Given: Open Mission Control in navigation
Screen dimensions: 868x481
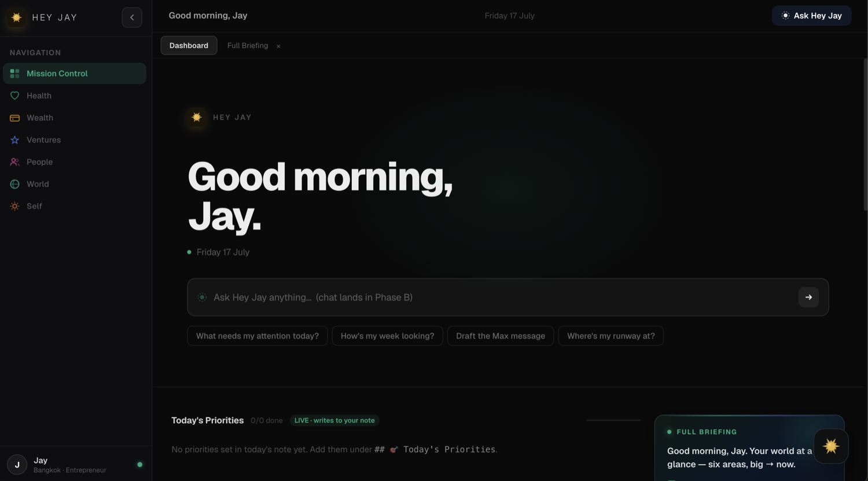Looking at the screenshot, I should 75,74.
